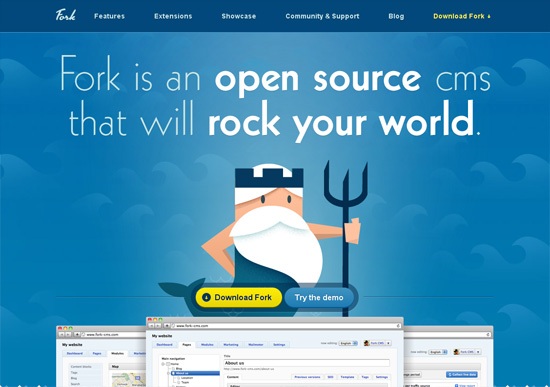Image resolution: width=550 pixels, height=387 pixels.
Task: Click the trident held by the mascot
Action: coord(346,239)
